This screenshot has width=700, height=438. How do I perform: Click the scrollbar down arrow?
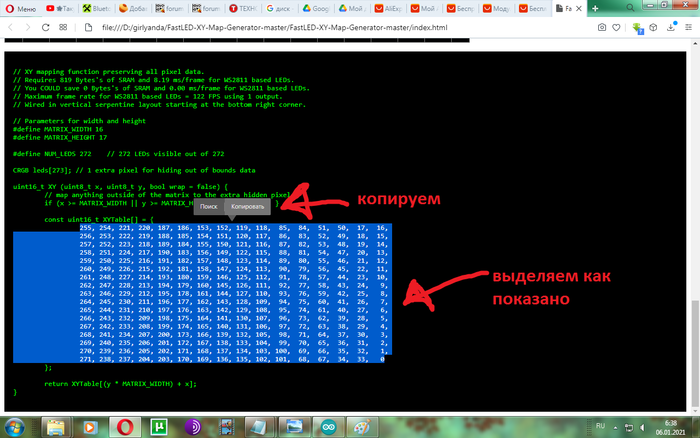695,411
